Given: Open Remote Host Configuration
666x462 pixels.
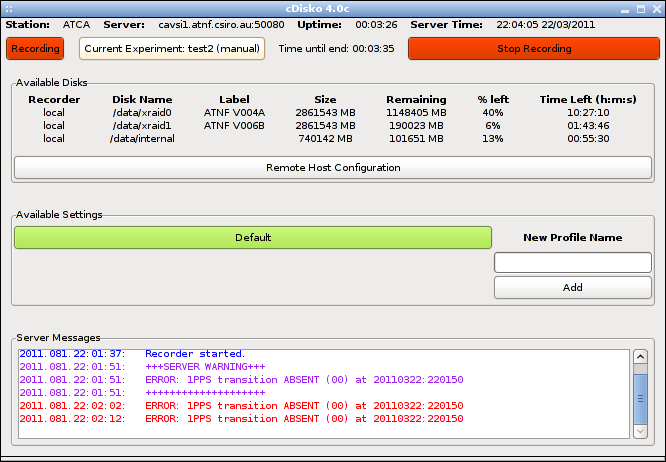Looking at the screenshot, I should (x=332, y=167).
